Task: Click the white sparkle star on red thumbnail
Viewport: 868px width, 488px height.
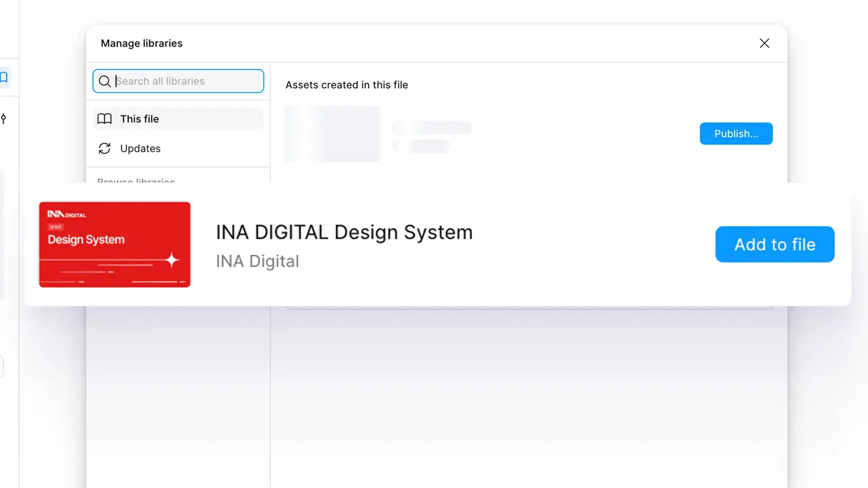Action: pyautogui.click(x=172, y=259)
